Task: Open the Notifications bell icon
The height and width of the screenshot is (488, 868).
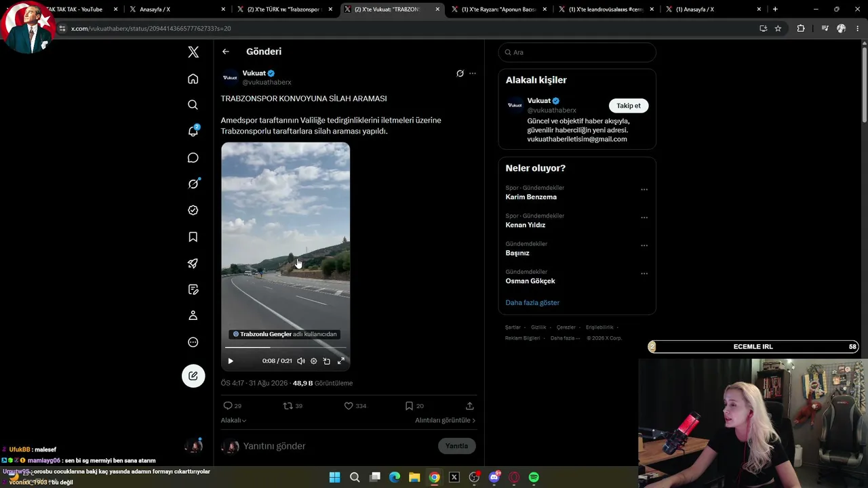Action: pos(193,131)
